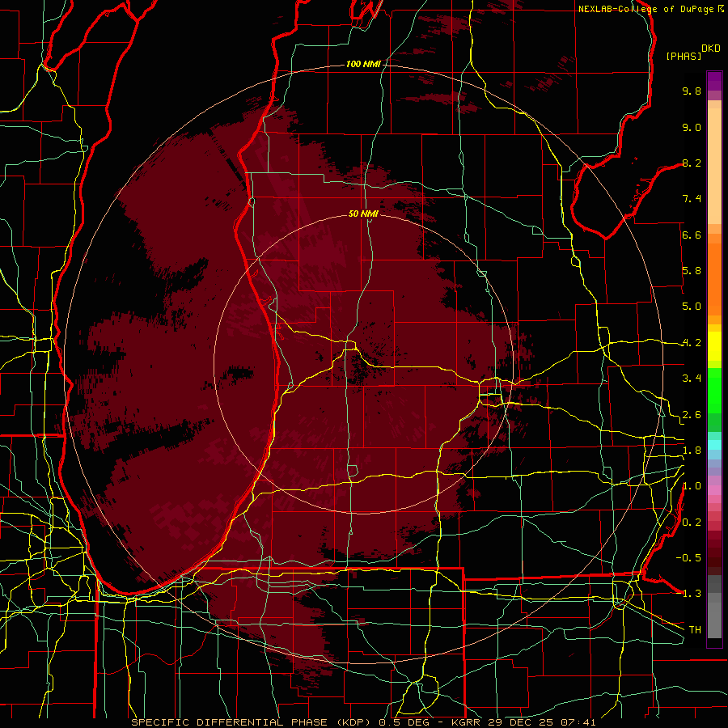Click the DKD label above the color scale
Viewport: 728px width, 728px height.
[x=711, y=49]
